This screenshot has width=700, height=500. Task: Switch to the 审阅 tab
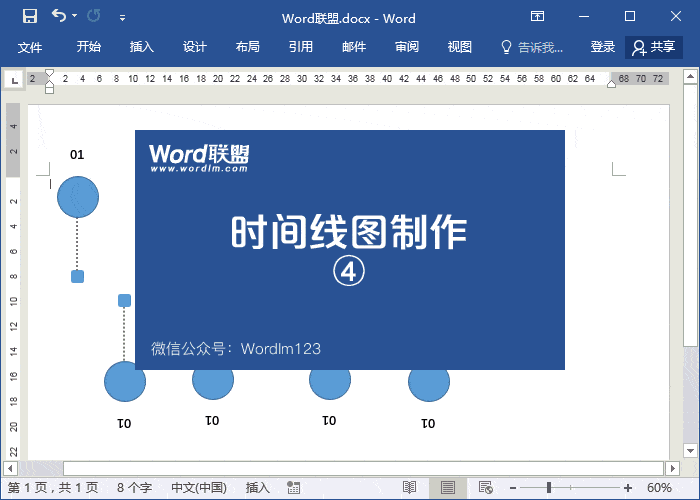[x=407, y=47]
